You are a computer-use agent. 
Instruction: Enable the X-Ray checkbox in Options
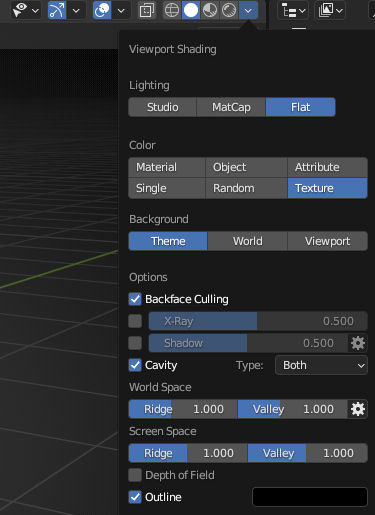[x=135, y=321]
